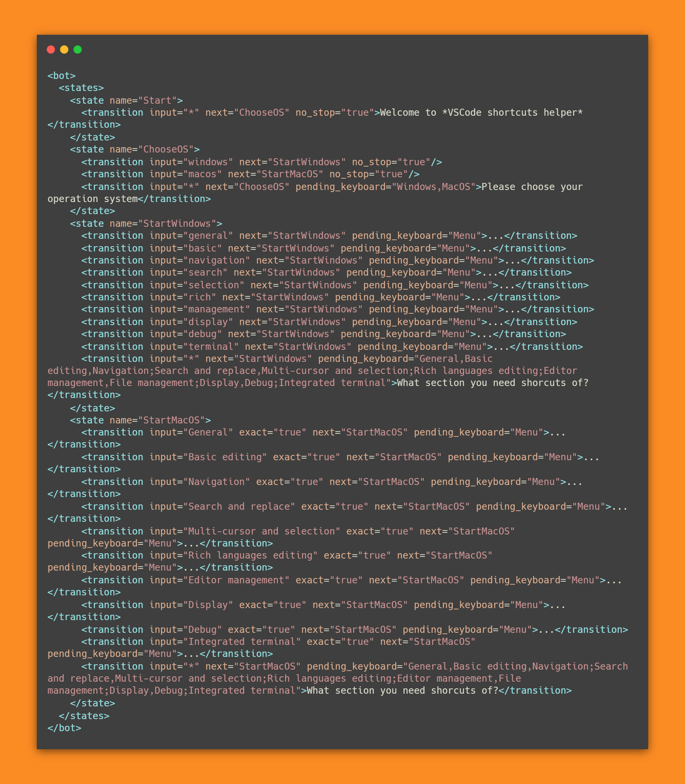Click the opening <bot> tag

(62, 76)
